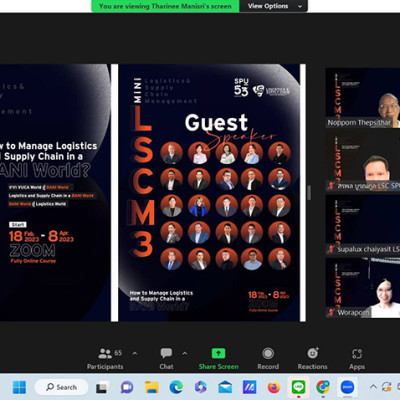Image resolution: width=400 pixels, height=400 pixels.
Task: Click the panel divider handle beside shared screen
Action: click(x=309, y=193)
